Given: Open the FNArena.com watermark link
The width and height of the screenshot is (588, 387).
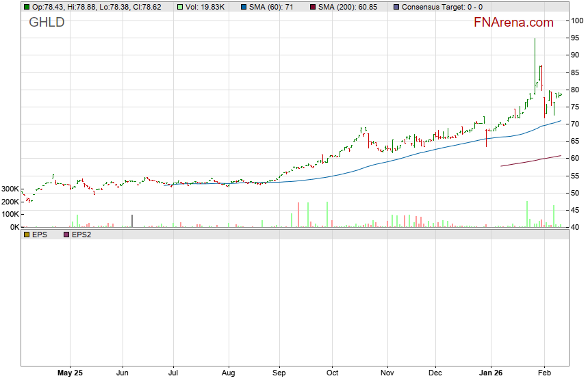Looking at the screenshot, I should pyautogui.click(x=513, y=23).
